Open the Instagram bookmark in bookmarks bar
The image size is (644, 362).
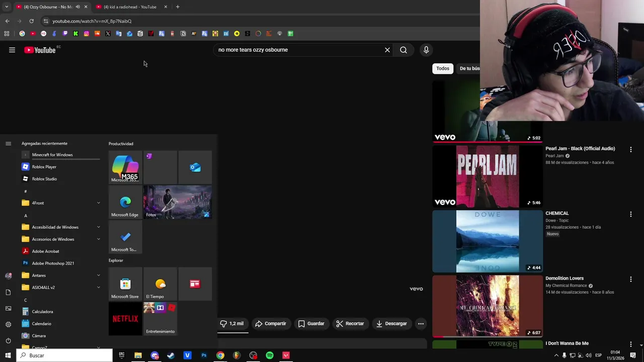(87, 34)
